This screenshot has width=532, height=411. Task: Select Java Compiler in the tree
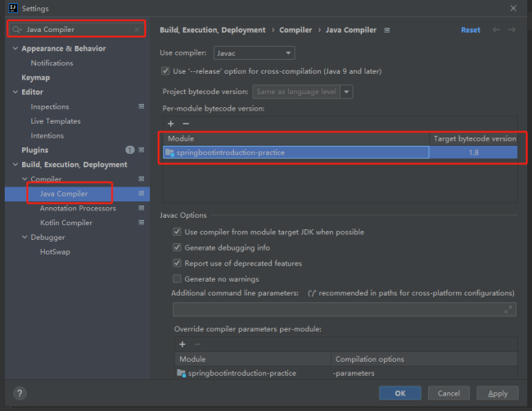[64, 193]
